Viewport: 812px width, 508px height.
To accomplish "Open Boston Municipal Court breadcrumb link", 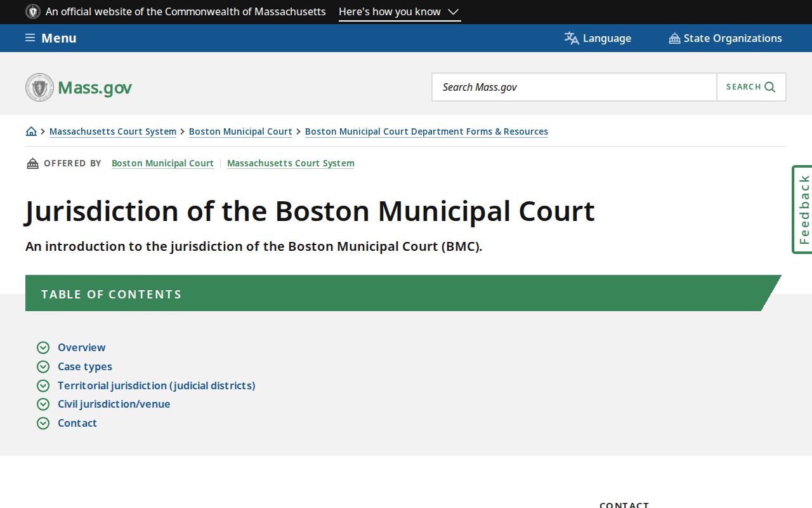I will 240,131.
